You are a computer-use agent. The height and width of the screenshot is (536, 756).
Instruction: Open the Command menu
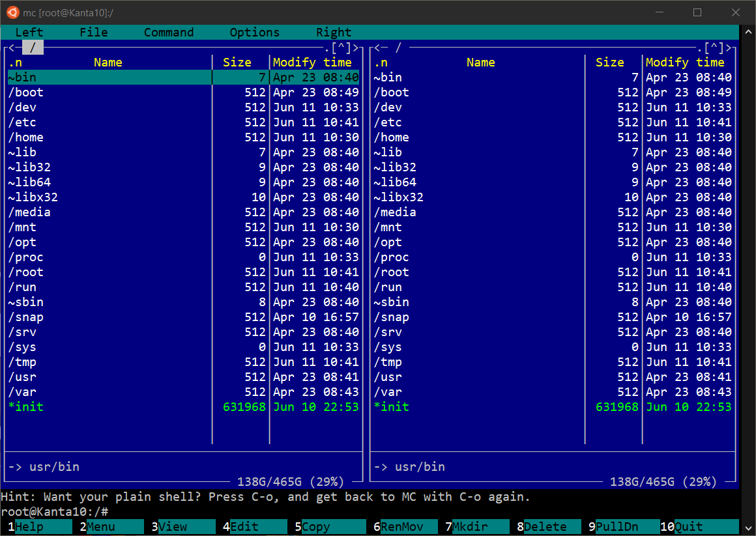point(169,33)
